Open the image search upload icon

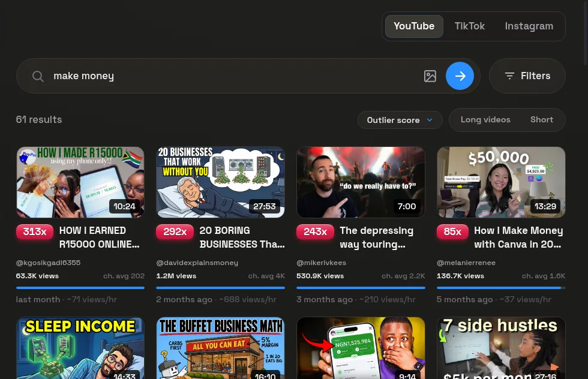click(430, 76)
